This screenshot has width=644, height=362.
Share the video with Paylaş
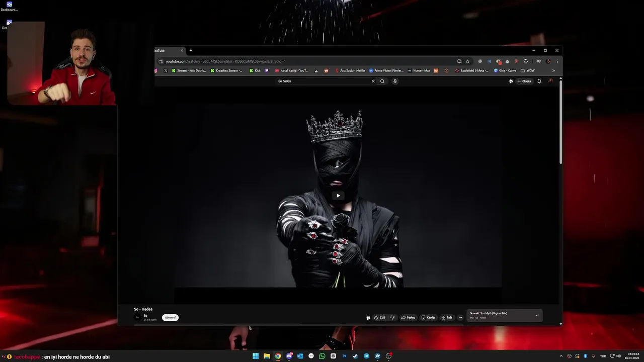[x=408, y=318]
